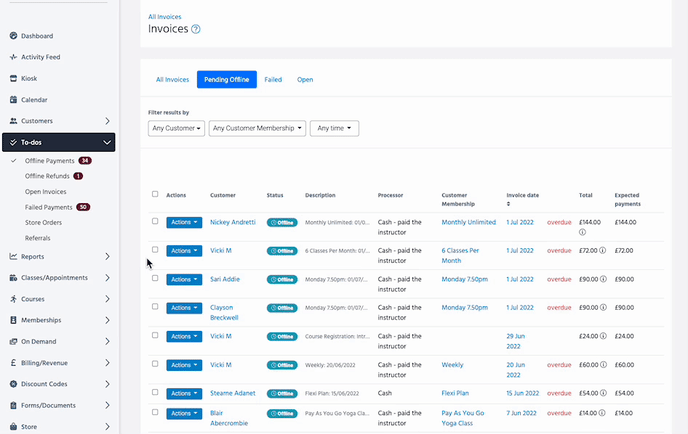Open the Monthly Unlimited membership link

(x=468, y=222)
